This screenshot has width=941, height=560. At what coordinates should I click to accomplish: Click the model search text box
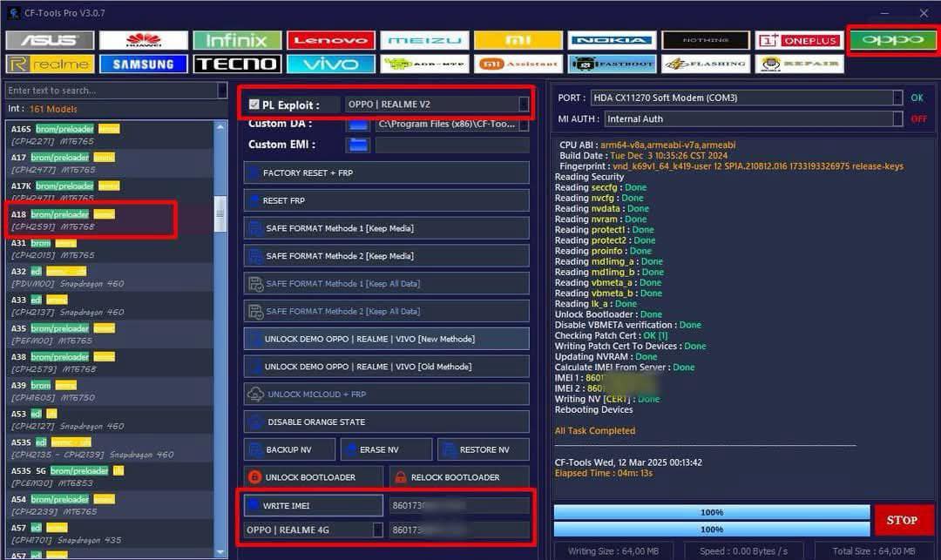(112, 91)
